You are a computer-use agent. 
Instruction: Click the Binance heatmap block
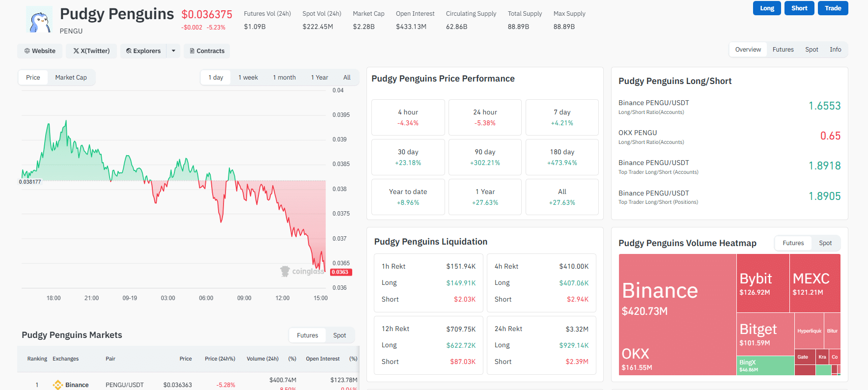tap(677, 297)
